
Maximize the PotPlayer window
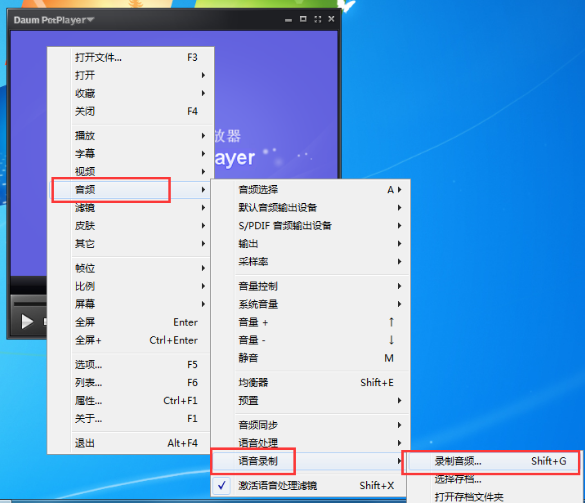tap(303, 19)
